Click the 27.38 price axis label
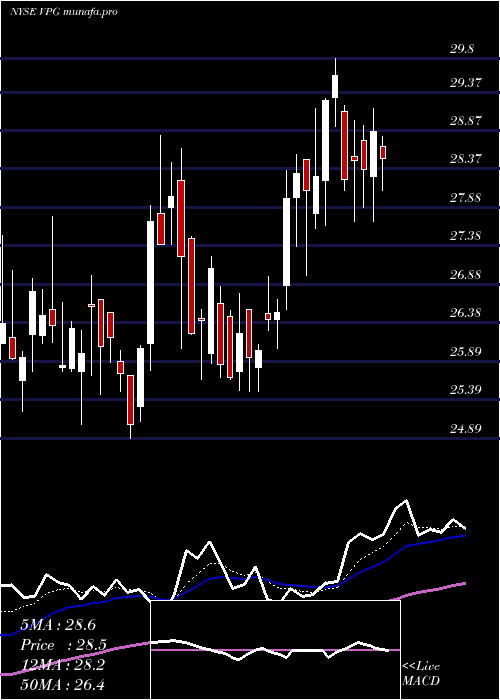The image size is (500, 700). pyautogui.click(x=466, y=235)
